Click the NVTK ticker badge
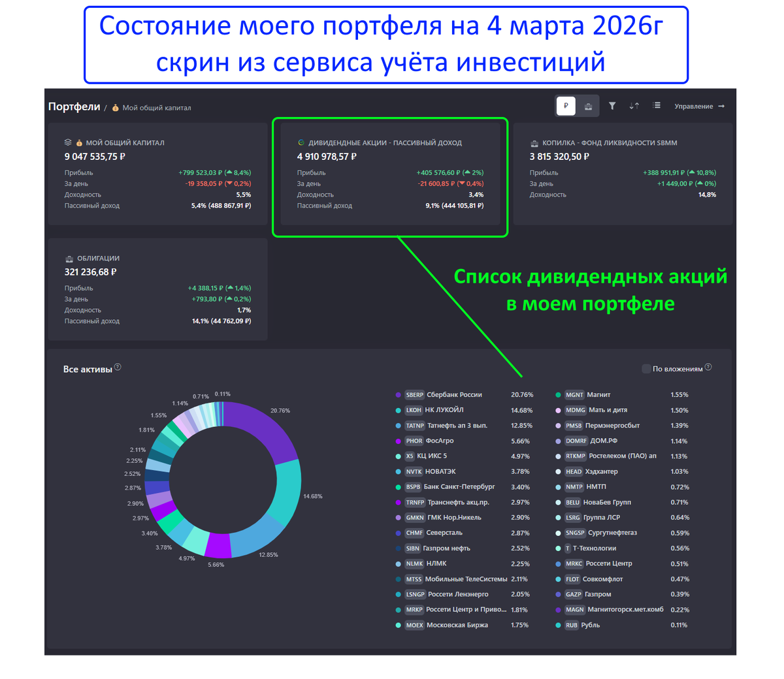 click(414, 471)
